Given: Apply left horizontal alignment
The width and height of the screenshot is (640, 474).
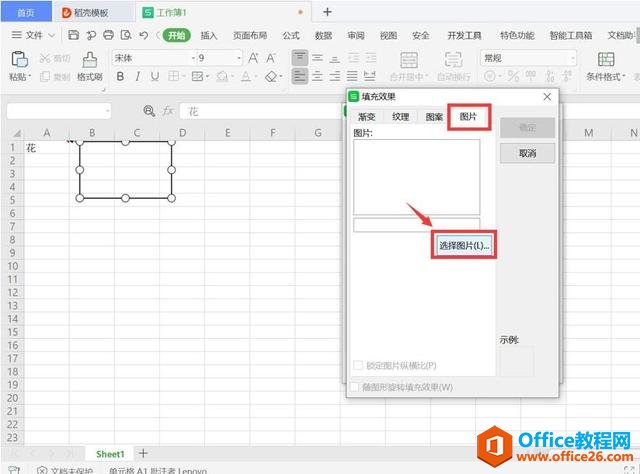Looking at the screenshot, I should coord(300,76).
